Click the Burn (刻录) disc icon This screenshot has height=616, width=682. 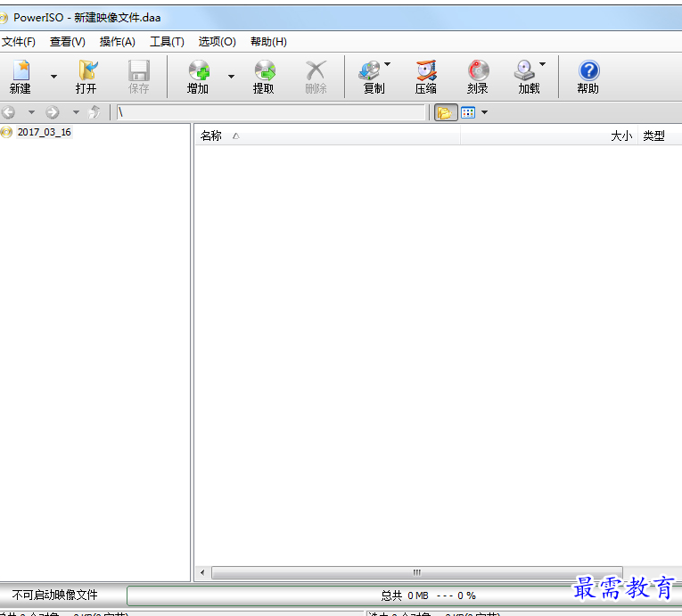478,70
